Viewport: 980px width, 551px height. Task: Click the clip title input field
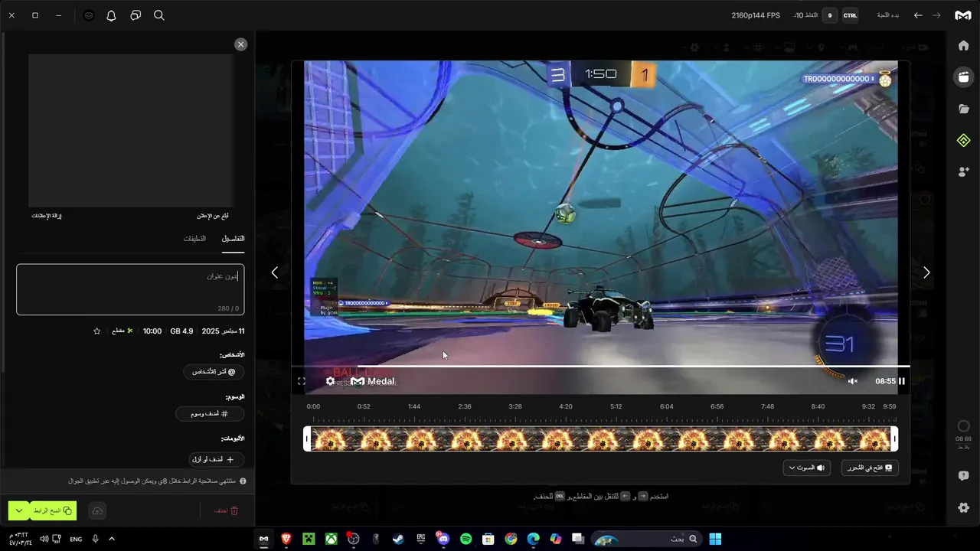click(130, 289)
